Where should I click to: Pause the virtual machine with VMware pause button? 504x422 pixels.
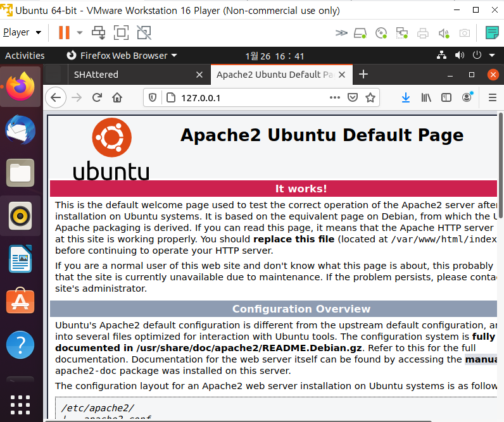tap(64, 32)
